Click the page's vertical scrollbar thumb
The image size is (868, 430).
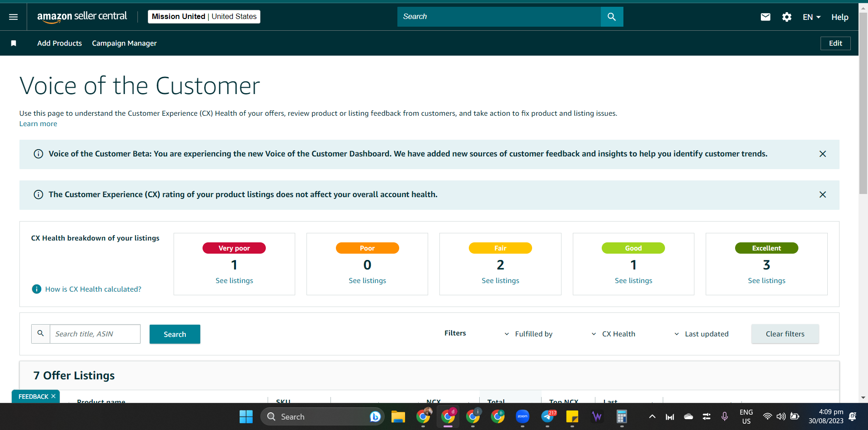(863, 103)
